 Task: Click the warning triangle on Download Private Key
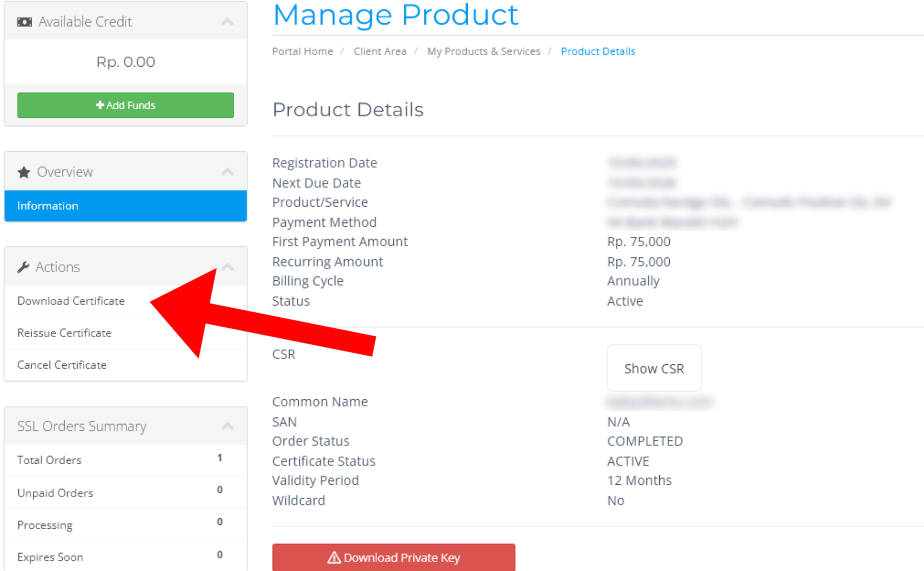[334, 558]
